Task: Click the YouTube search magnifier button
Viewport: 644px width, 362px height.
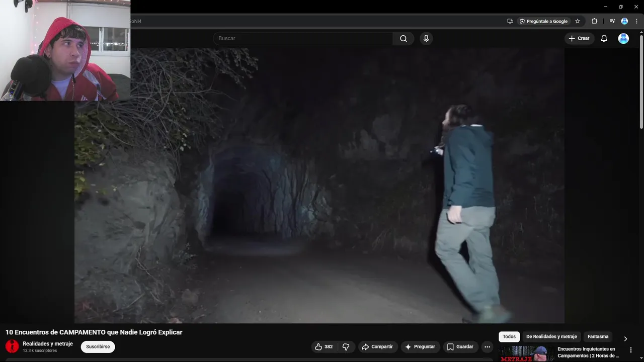Action: 404,39
